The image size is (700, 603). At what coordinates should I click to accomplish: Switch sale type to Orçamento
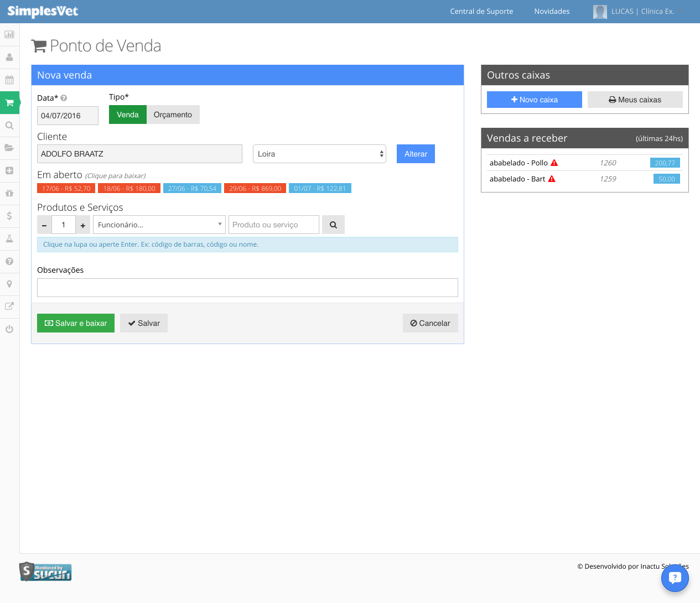pos(173,115)
